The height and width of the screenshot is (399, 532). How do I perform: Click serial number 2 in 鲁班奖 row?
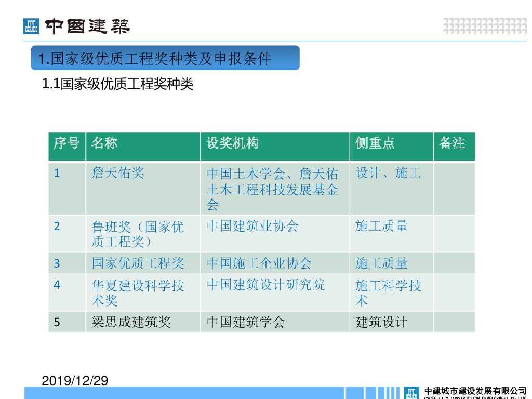coord(57,227)
